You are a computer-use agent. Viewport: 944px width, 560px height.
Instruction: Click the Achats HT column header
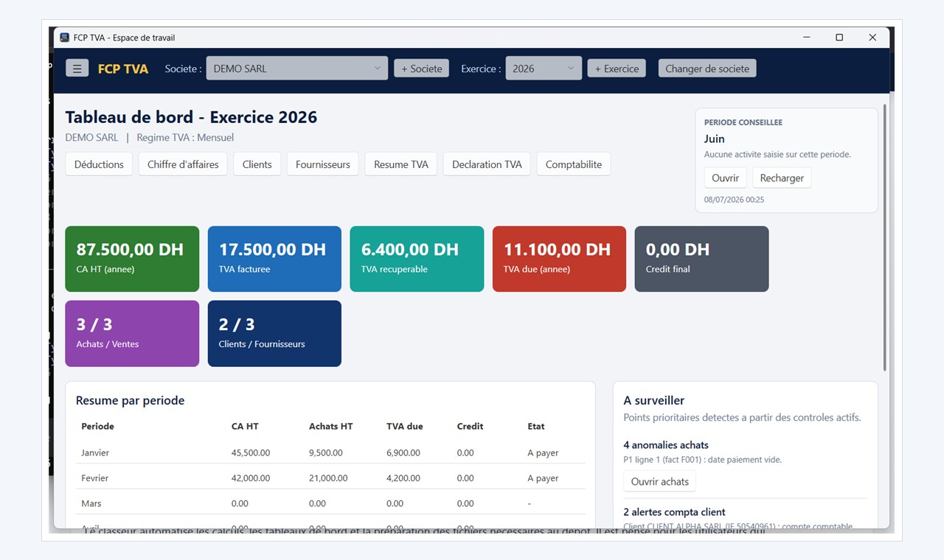330,426
